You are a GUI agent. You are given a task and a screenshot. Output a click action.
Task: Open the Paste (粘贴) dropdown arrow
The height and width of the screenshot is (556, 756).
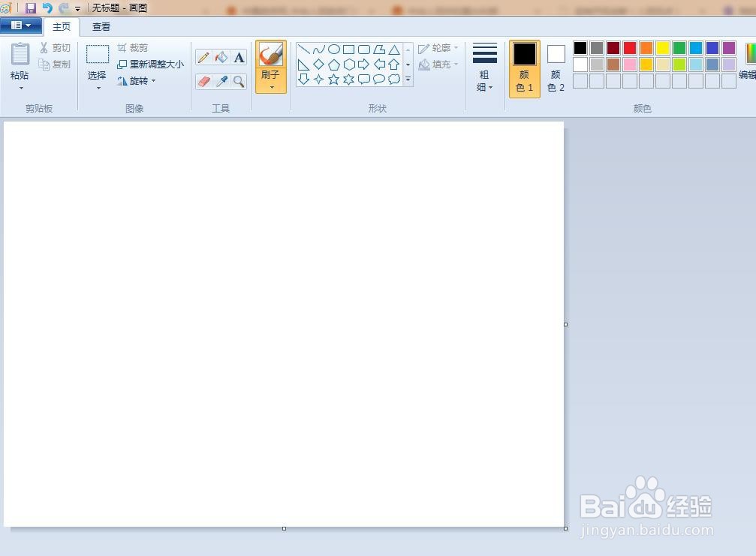(x=21, y=89)
